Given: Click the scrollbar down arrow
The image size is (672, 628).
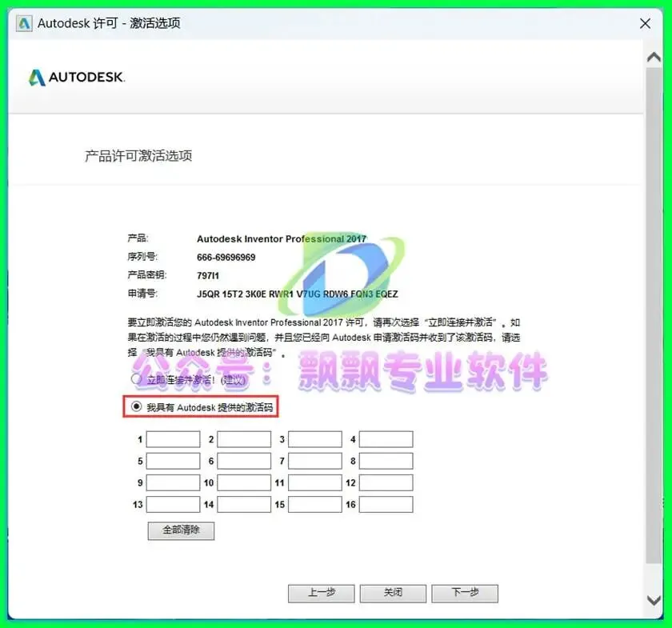Looking at the screenshot, I should click(x=654, y=600).
